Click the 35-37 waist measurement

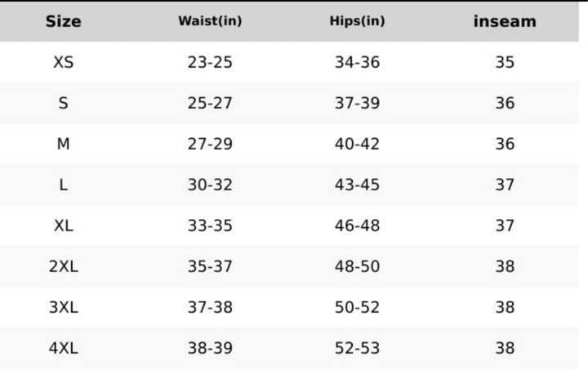pyautogui.click(x=210, y=266)
